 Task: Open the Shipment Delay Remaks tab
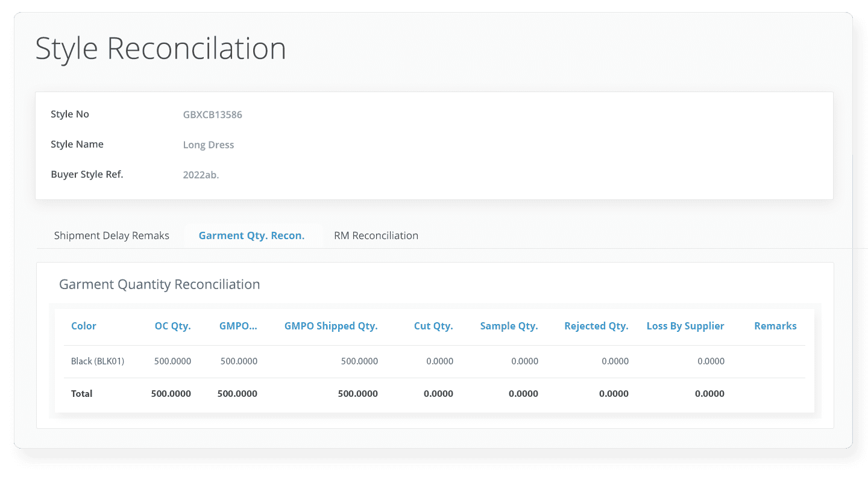tap(112, 235)
